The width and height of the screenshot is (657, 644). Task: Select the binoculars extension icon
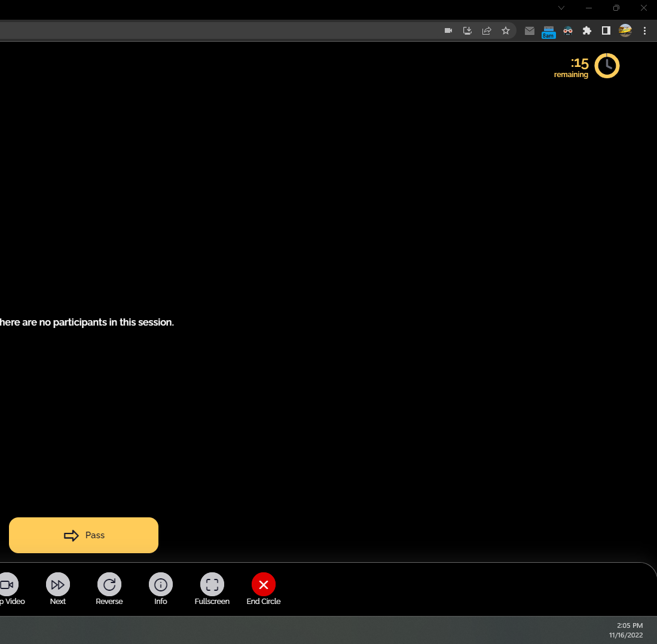567,30
